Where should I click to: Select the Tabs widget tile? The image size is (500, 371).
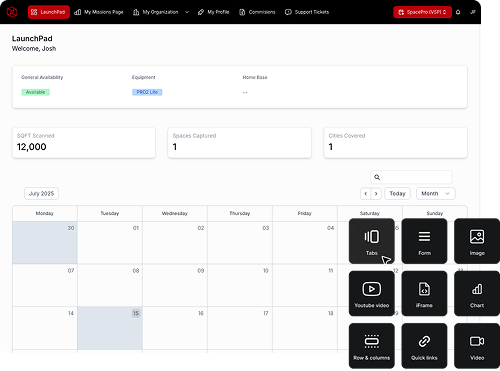(372, 241)
